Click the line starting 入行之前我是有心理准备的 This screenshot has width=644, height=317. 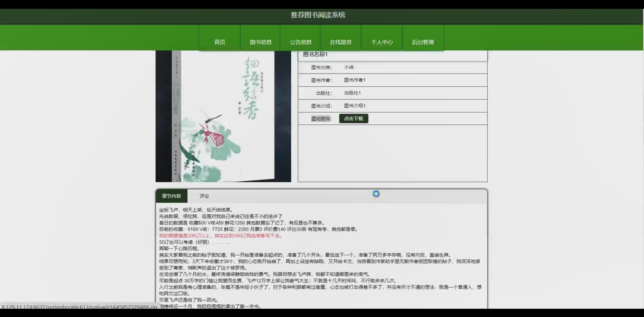pyautogui.click(x=320, y=290)
